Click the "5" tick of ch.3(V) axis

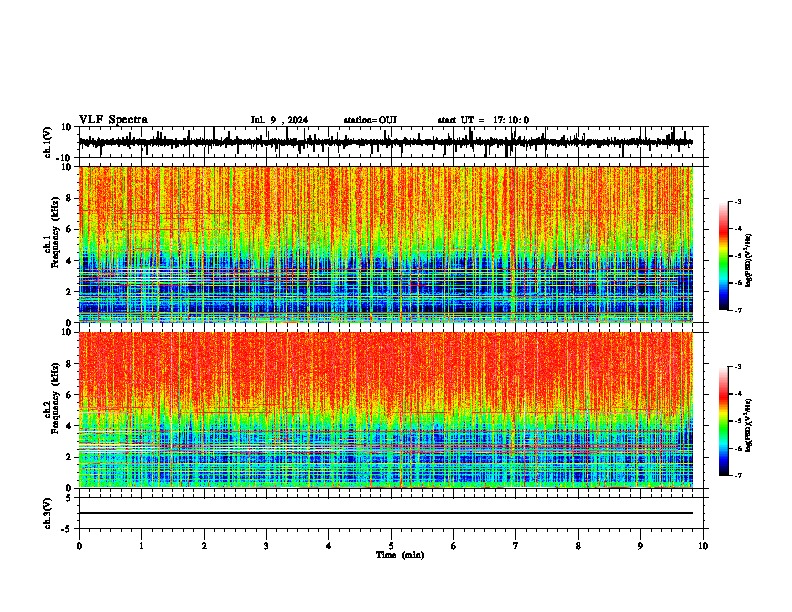[x=69, y=498]
